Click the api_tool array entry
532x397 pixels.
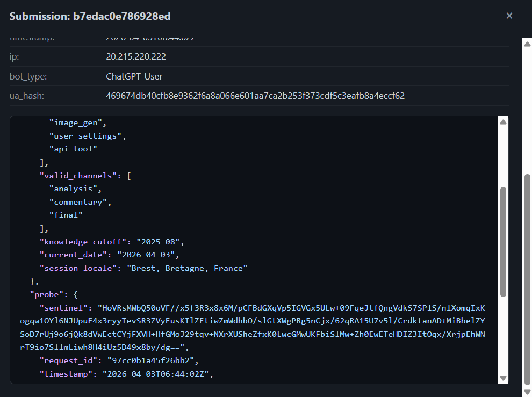[73, 149]
